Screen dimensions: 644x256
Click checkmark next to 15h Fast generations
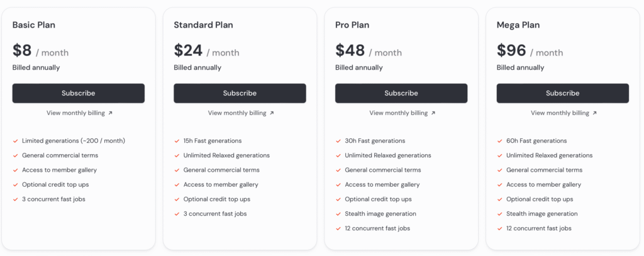pyautogui.click(x=177, y=141)
